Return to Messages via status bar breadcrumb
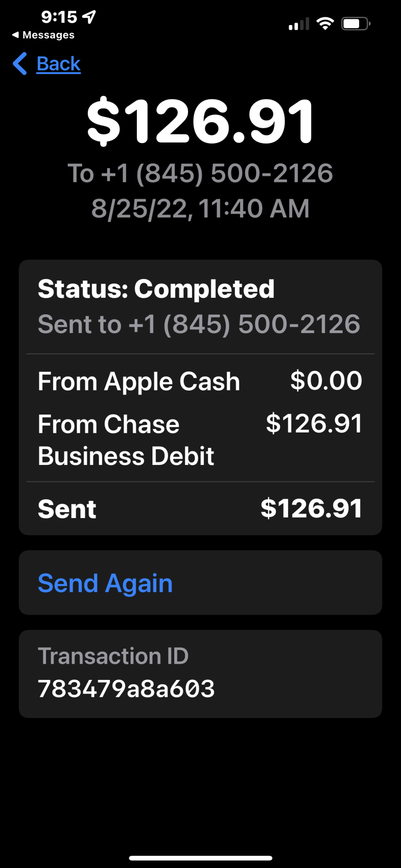Screen dimensions: 401x868 [x=43, y=35]
